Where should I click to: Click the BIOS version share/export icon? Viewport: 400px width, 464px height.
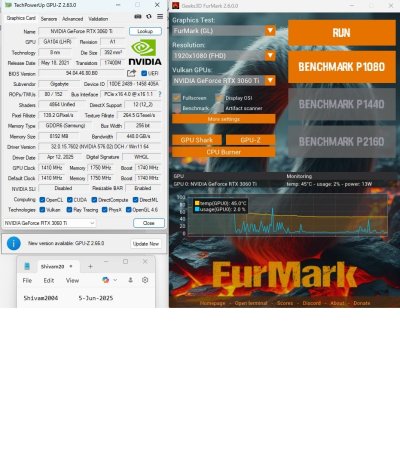pos(131,73)
